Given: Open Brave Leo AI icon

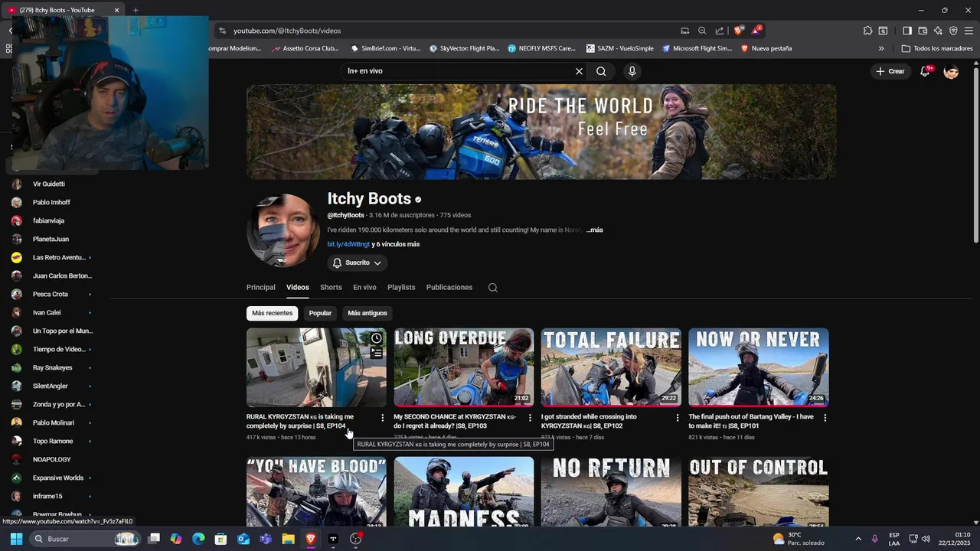Looking at the screenshot, I should pos(938,31).
